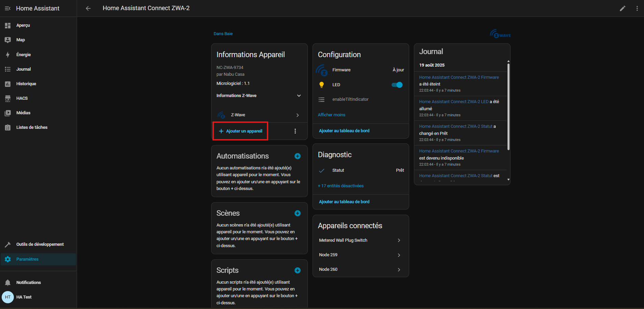644x309 pixels.
Task: Collapse the sidebar with the hamburger icon
Action: click(x=8, y=8)
